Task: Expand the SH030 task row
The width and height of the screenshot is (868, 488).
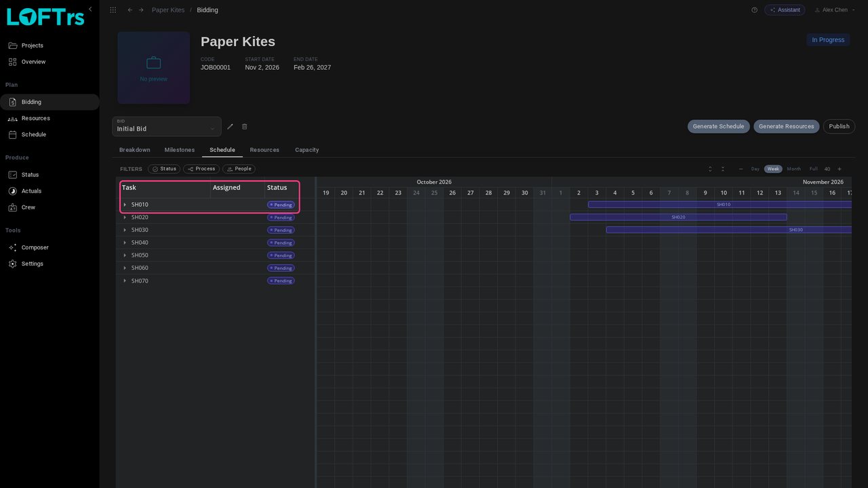Action: tap(125, 230)
